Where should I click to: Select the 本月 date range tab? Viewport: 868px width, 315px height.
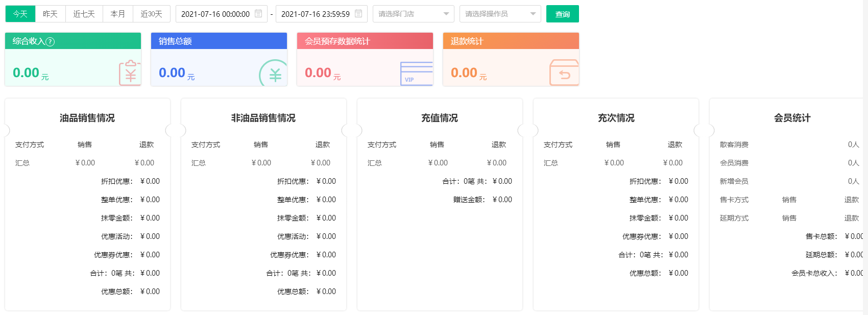pyautogui.click(x=117, y=14)
